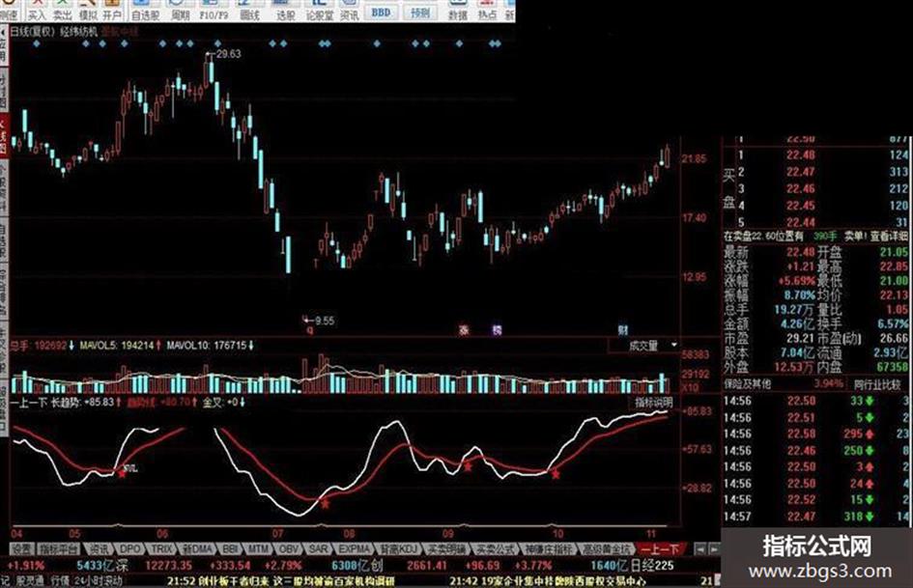
Task: Click the indicator tabs scroll-right arrow
Action: [x=714, y=549]
